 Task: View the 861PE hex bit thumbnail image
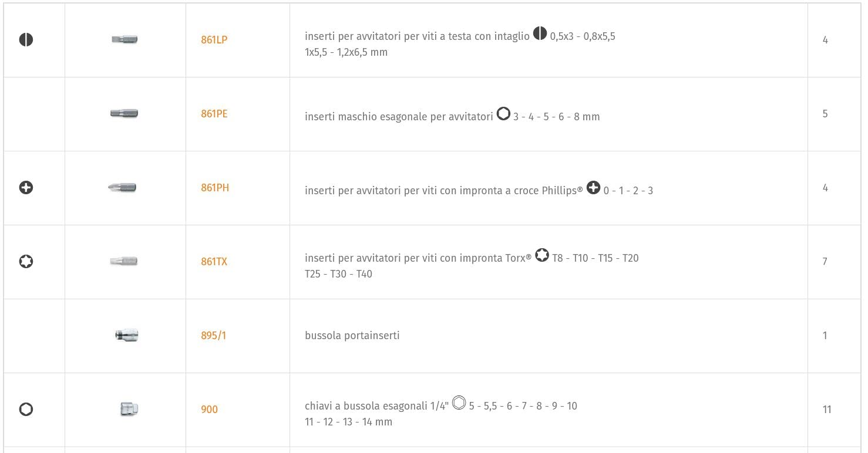coord(125,113)
